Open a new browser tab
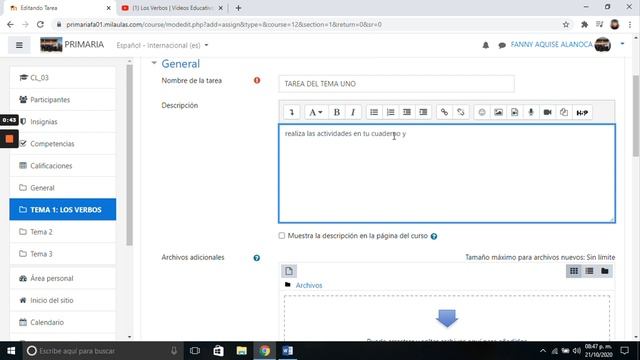 pos(238,8)
